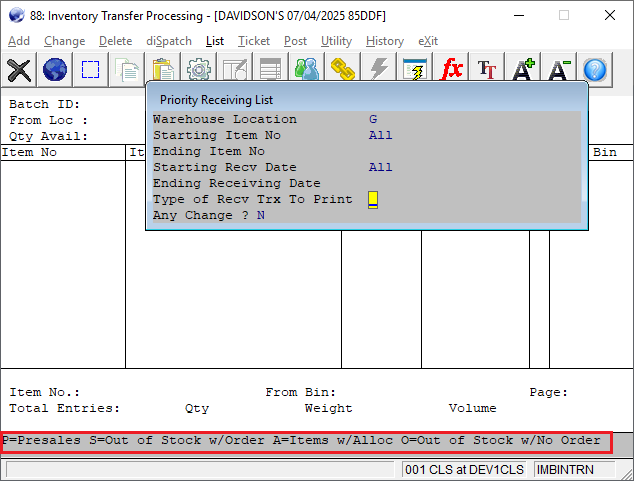
Task: Click the dashed selection rectangle icon
Action: [91, 69]
